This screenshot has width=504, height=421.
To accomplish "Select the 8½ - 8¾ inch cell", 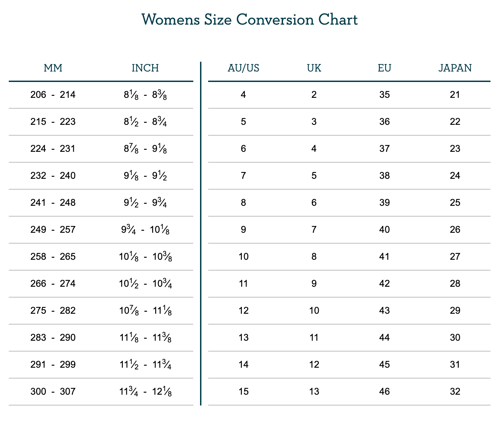I will coord(145,122).
